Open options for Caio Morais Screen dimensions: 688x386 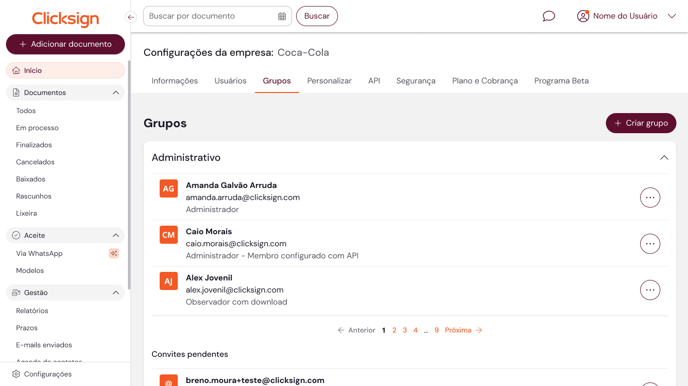pyautogui.click(x=650, y=243)
